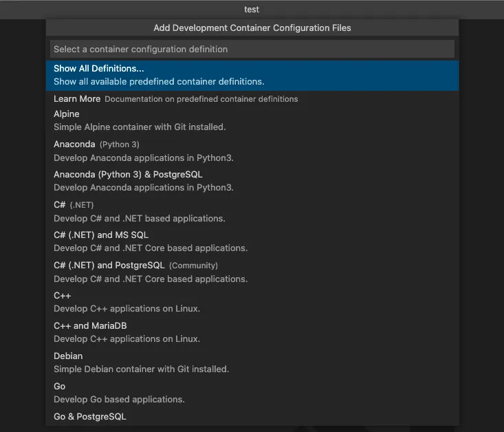Click 'Simple Debian container with Git installed' description
The image size is (504, 432).
(x=141, y=369)
